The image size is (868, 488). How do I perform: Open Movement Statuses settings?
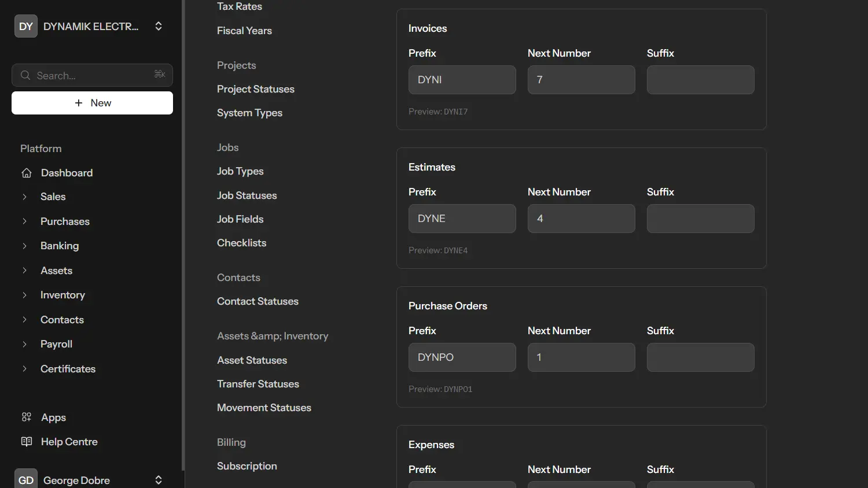click(x=264, y=408)
